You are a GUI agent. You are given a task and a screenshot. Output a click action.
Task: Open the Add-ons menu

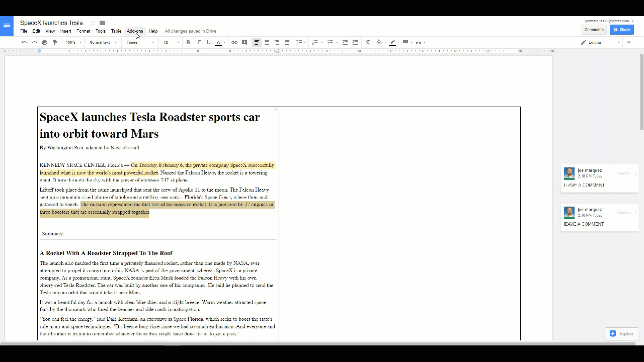135,31
